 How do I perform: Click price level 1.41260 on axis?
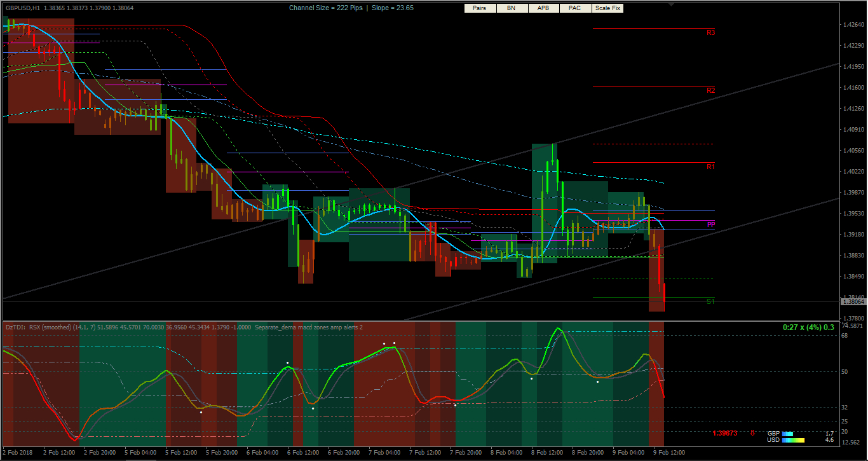pos(852,109)
